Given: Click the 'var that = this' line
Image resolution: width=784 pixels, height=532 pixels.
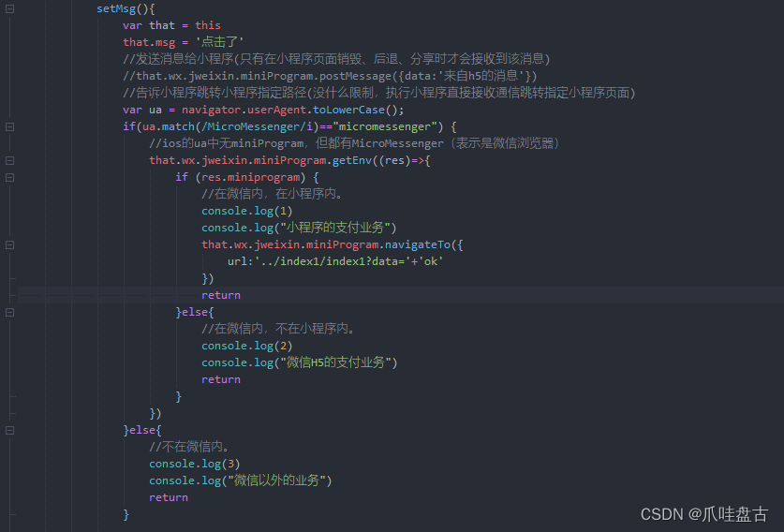Looking at the screenshot, I should click(x=171, y=25).
